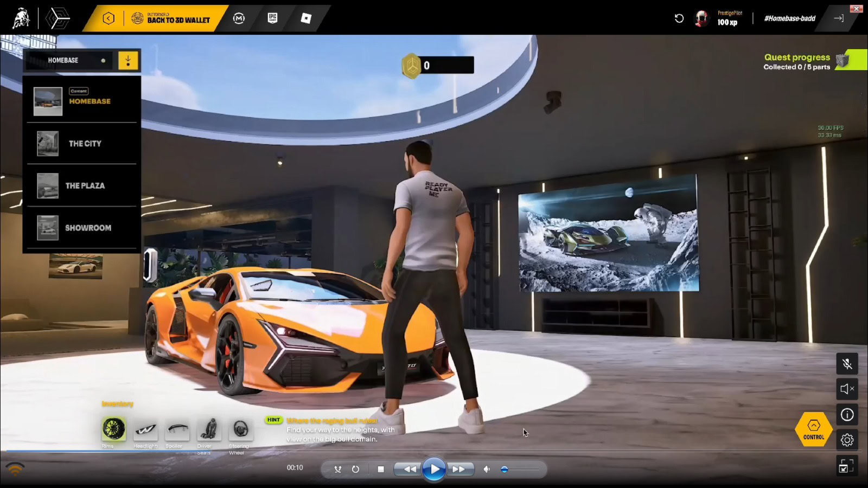868x488 pixels.
Task: Click the refresh icon beside player avatar
Action: [679, 18]
